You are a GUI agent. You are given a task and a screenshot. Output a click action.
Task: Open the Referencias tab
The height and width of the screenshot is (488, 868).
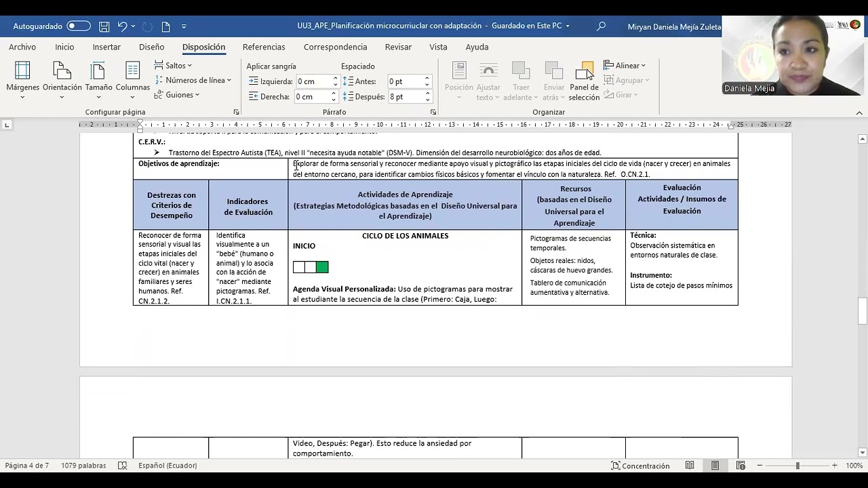pos(264,47)
